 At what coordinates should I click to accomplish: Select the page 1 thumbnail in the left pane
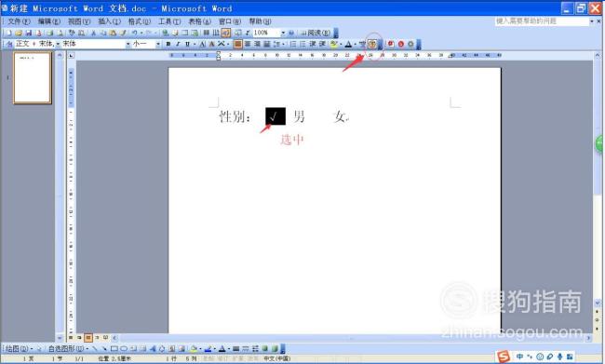click(33, 78)
